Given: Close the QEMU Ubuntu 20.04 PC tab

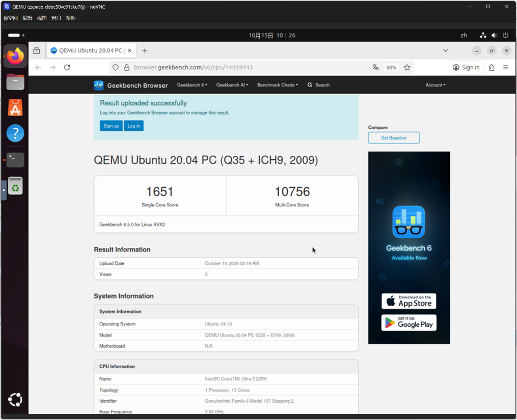Looking at the screenshot, I should (129, 50).
